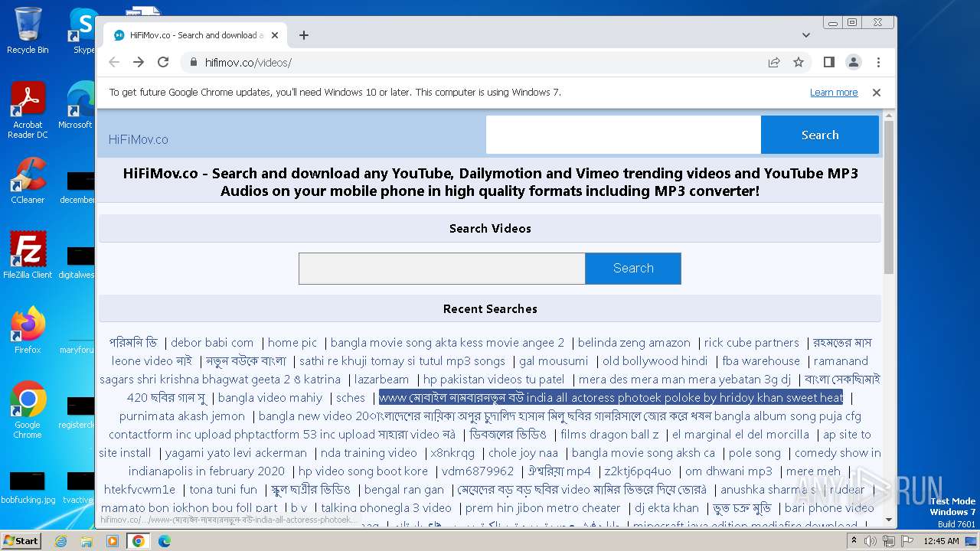The width and height of the screenshot is (980, 551).
Task: Select the Acrobat Reader DC icon
Action: (28, 110)
